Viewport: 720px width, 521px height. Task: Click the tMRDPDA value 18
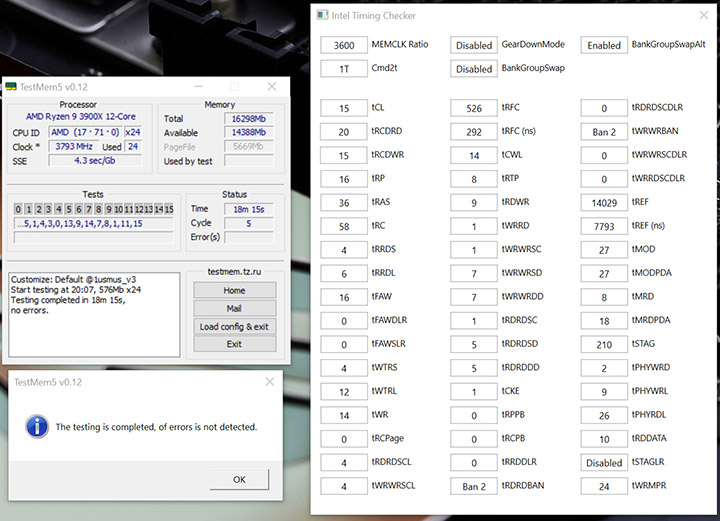[x=604, y=321]
